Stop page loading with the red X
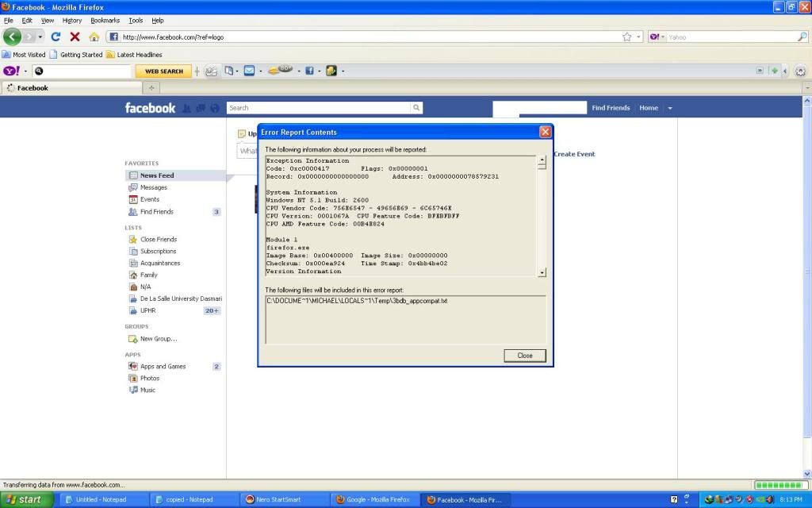The width and height of the screenshot is (812, 508). click(75, 37)
